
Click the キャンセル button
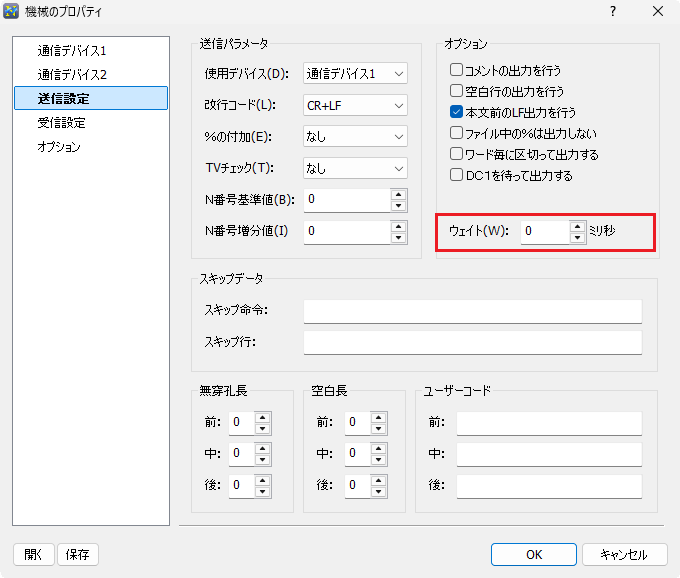click(623, 554)
